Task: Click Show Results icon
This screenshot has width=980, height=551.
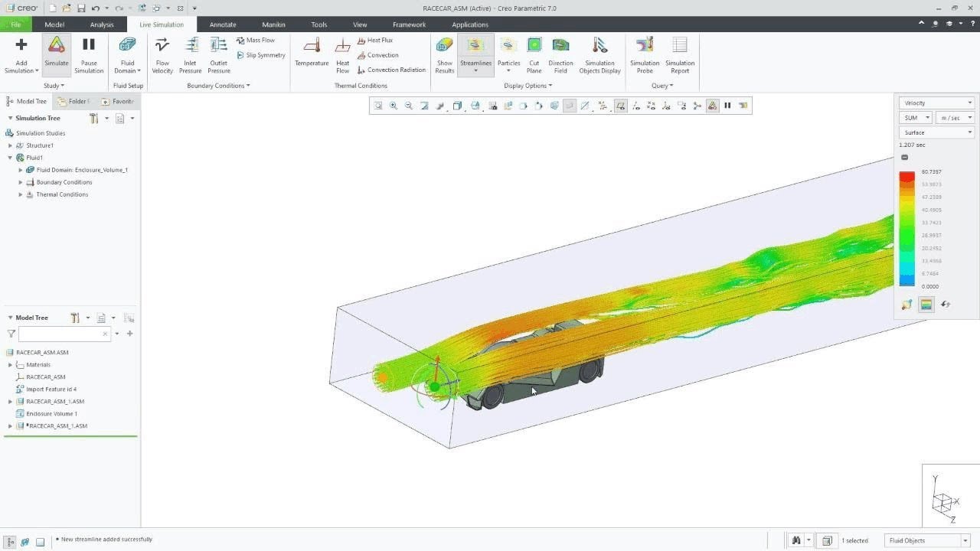Action: pos(445,45)
